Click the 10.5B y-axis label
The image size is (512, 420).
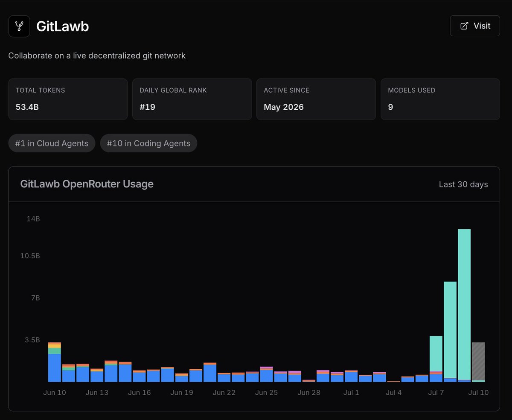tap(31, 256)
